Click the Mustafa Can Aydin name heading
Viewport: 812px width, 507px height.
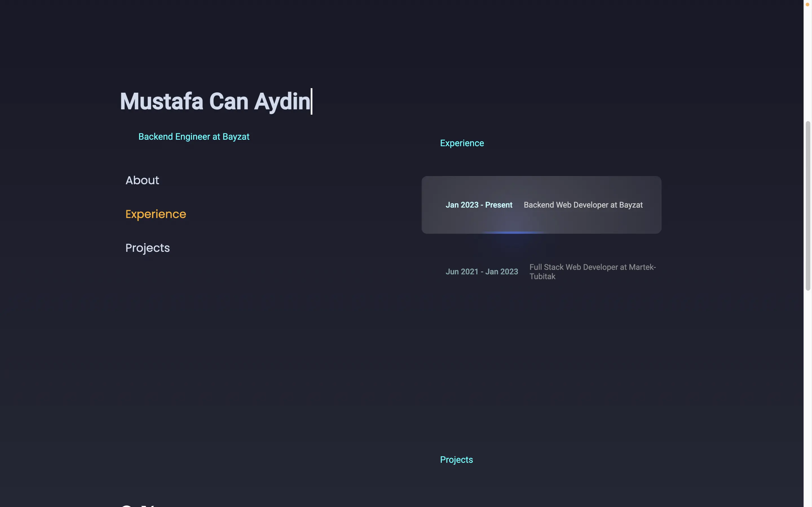215,101
